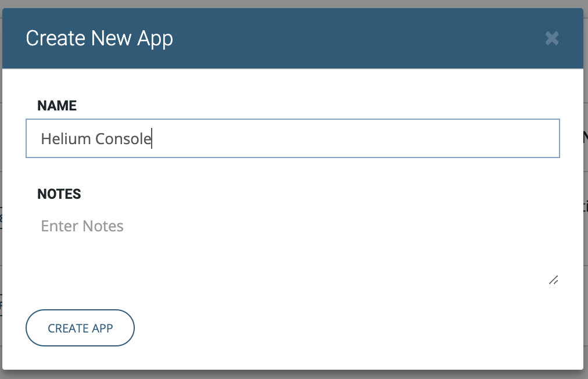Close the Create New App dialog

point(552,38)
